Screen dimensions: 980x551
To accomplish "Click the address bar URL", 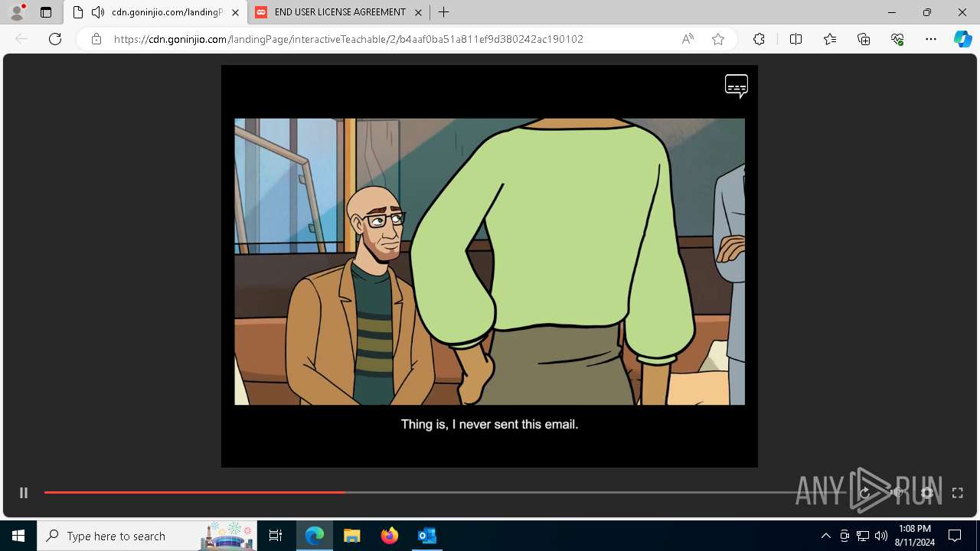I will click(x=348, y=39).
